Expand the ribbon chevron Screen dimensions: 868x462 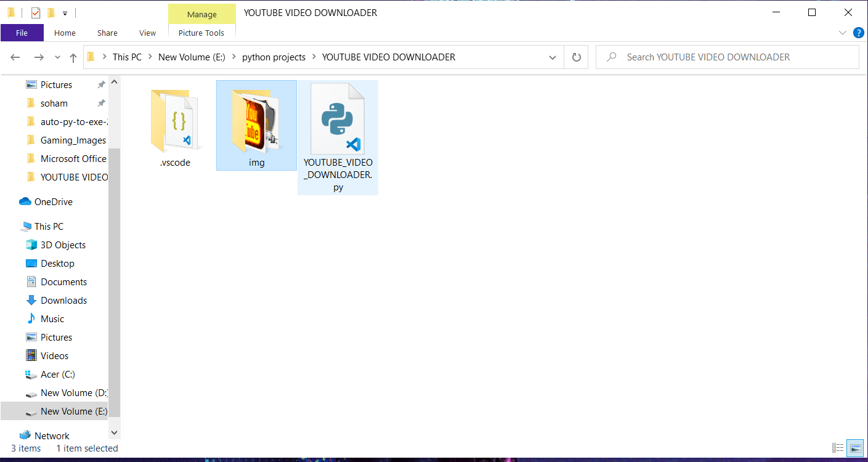(x=843, y=33)
